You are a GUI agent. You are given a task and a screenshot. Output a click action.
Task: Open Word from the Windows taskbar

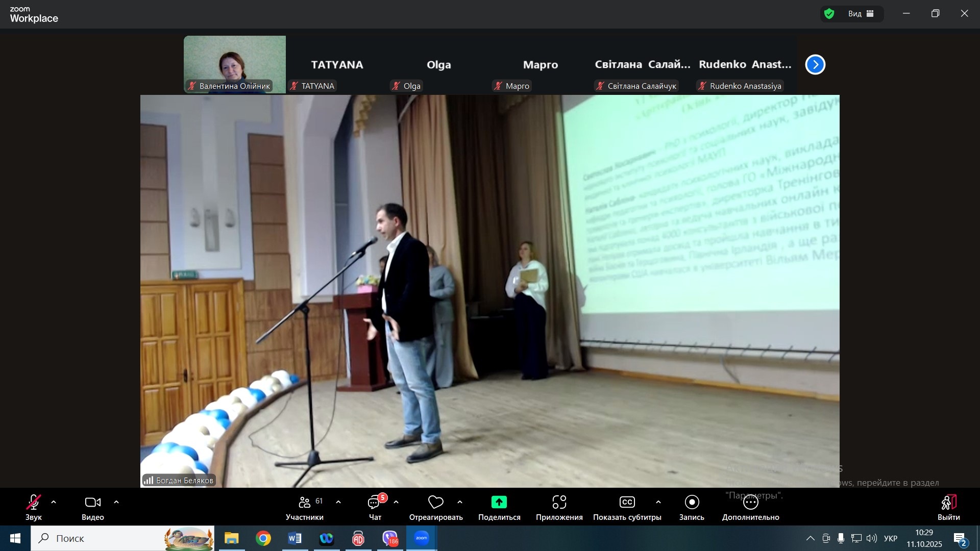coord(295,538)
